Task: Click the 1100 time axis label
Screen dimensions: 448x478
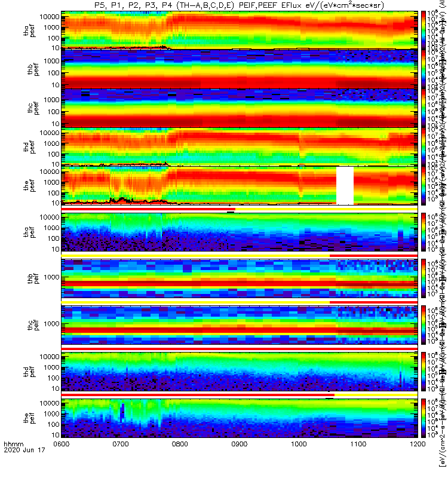Action: (358, 444)
